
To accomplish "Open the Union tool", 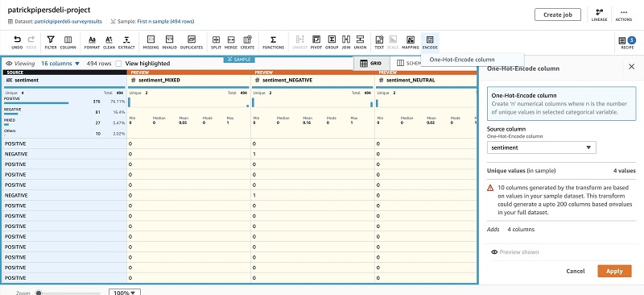I will [x=360, y=42].
